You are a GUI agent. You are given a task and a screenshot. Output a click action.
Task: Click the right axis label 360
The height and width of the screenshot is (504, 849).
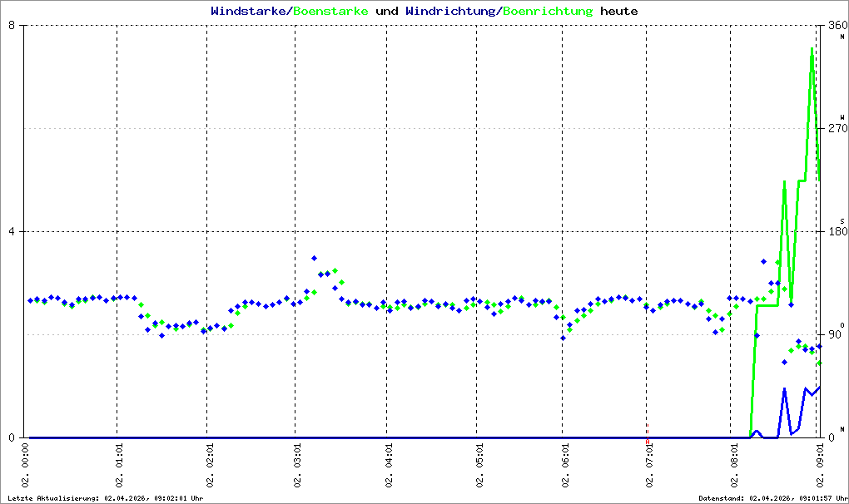tap(837, 25)
